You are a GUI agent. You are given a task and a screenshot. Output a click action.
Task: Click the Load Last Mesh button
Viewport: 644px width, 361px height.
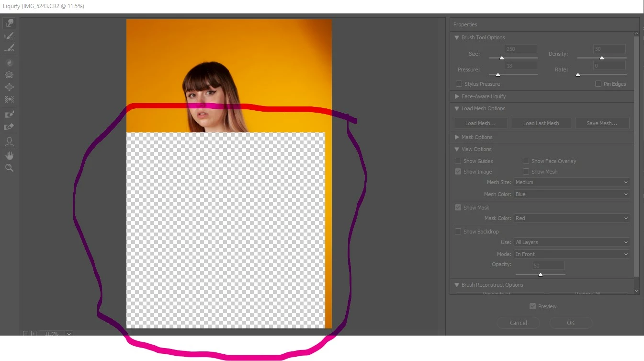tap(541, 123)
